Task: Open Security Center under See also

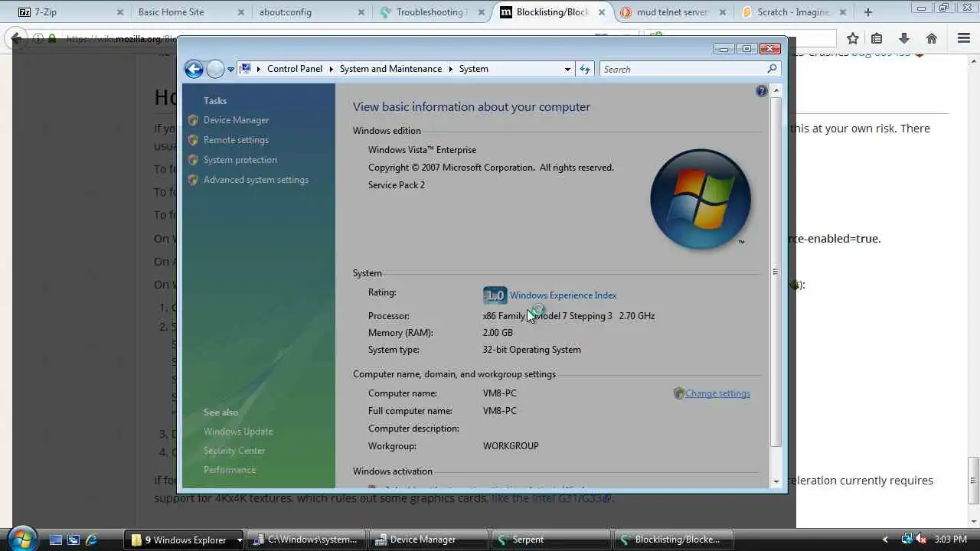Action: (x=234, y=451)
